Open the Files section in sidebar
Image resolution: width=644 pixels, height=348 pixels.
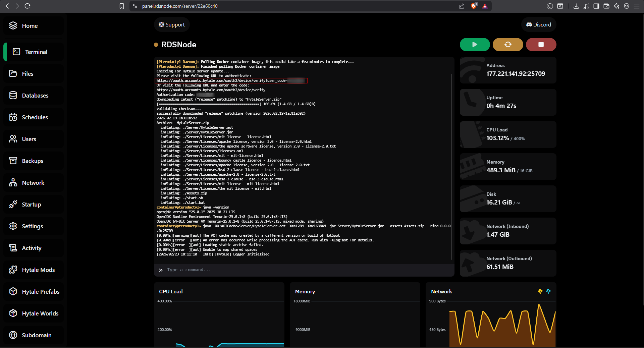pyautogui.click(x=28, y=74)
